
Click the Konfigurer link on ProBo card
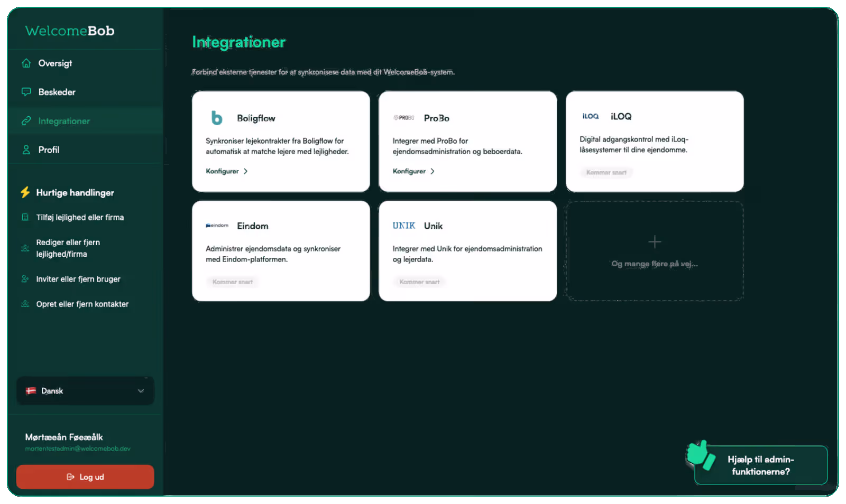tap(414, 171)
